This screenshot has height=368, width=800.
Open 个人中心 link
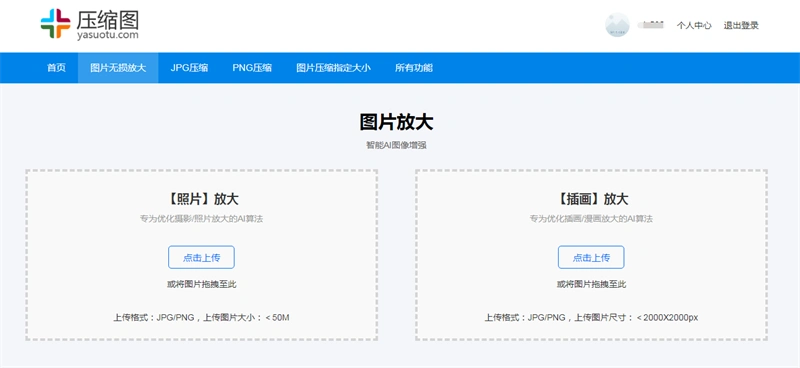click(x=694, y=26)
